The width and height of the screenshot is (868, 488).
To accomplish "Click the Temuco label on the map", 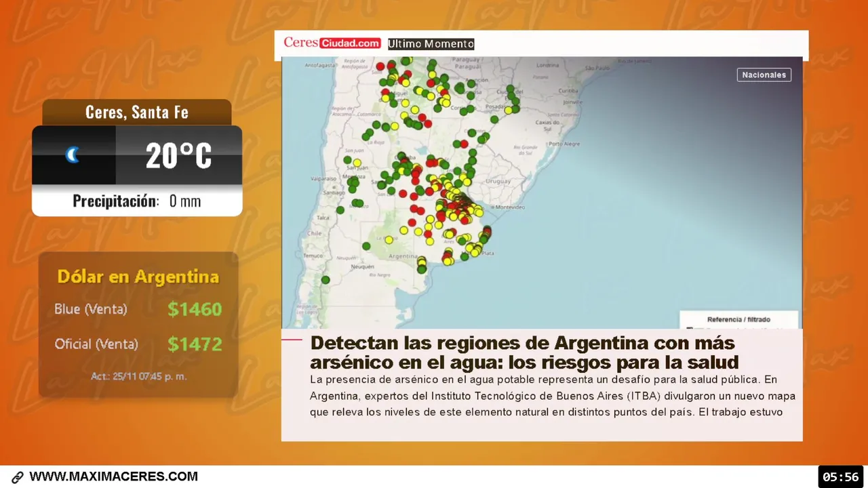I will pos(314,256).
